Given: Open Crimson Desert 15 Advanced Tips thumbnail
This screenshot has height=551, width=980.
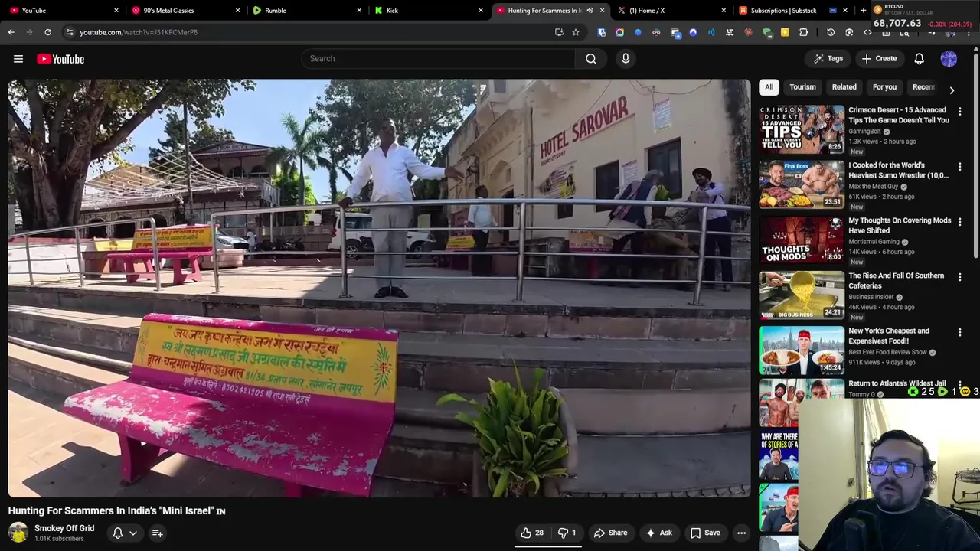Looking at the screenshot, I should (x=802, y=129).
